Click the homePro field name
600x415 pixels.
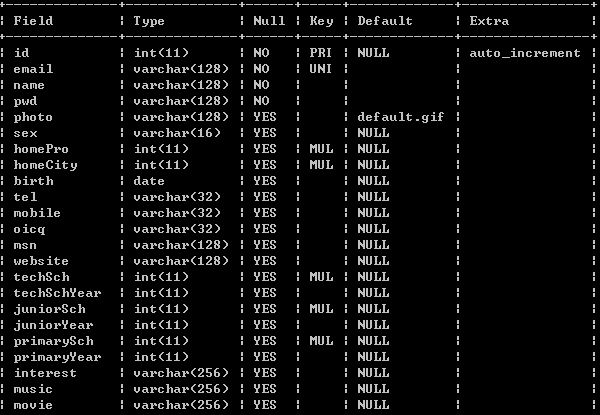coord(41,149)
